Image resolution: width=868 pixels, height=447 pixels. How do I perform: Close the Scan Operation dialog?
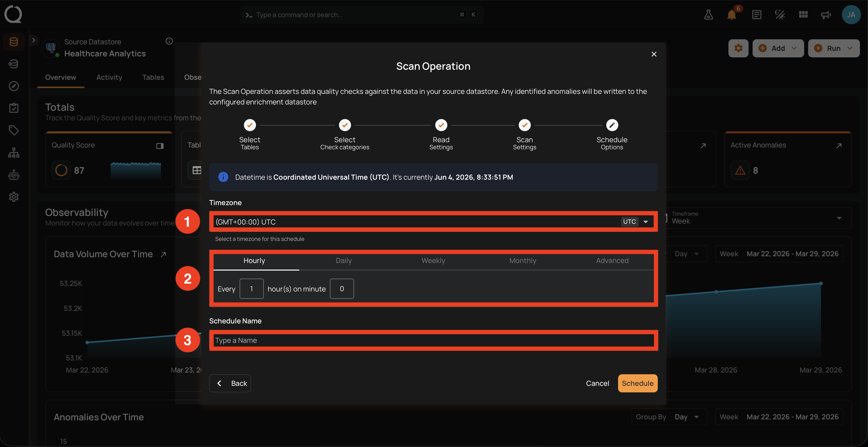pos(654,54)
